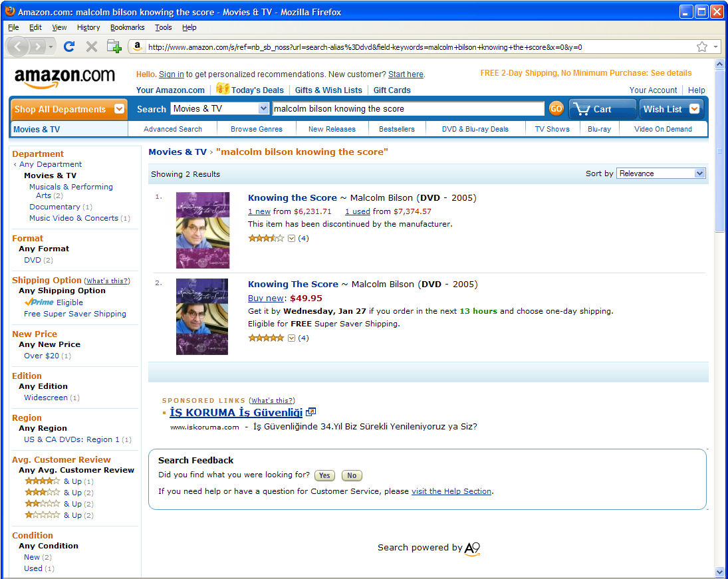
Task: Click the Sign in link
Action: [x=172, y=74]
